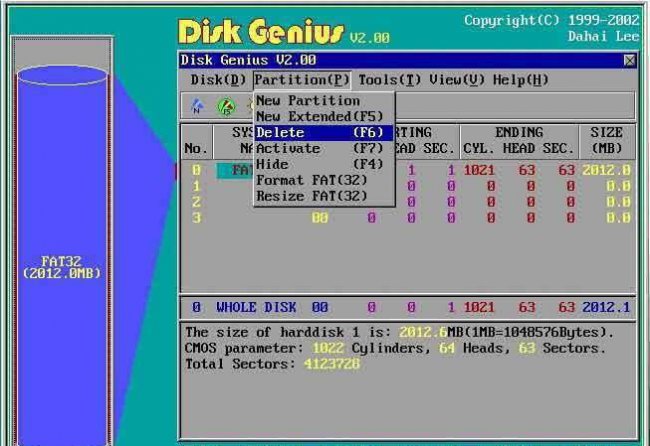Choose New Partition from the menu

(324, 101)
